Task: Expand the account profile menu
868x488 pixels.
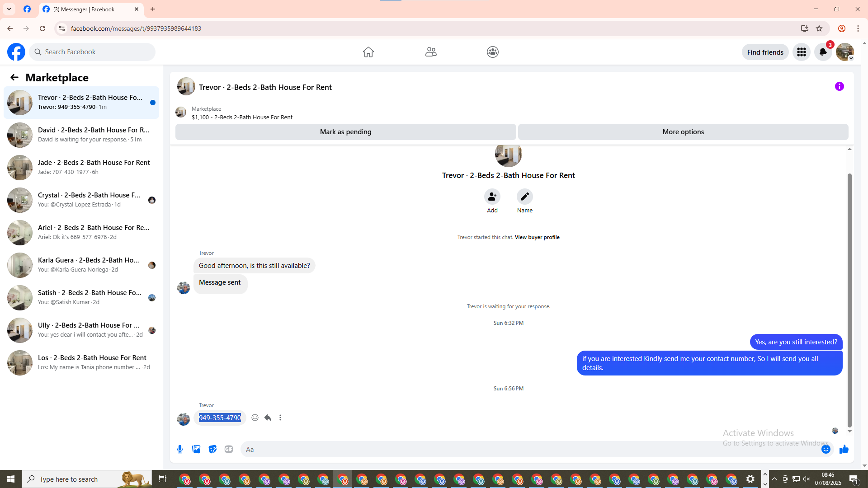Action: [x=844, y=52]
